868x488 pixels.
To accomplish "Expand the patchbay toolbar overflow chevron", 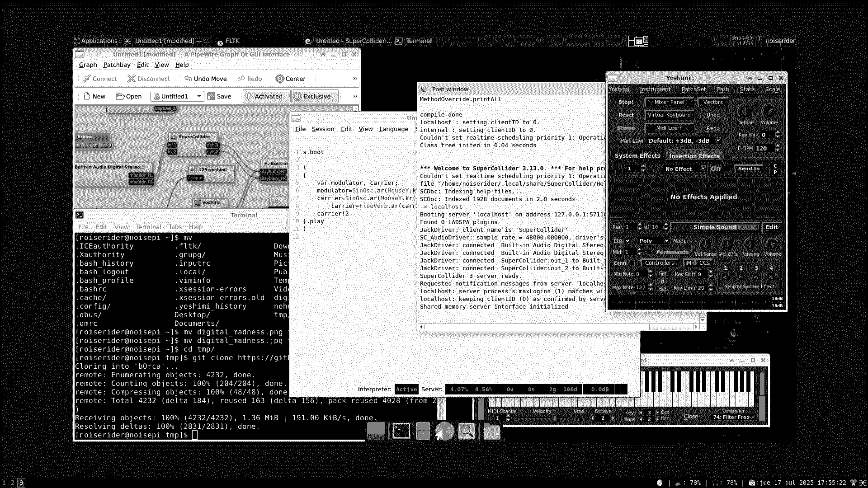I will pyautogui.click(x=355, y=96).
